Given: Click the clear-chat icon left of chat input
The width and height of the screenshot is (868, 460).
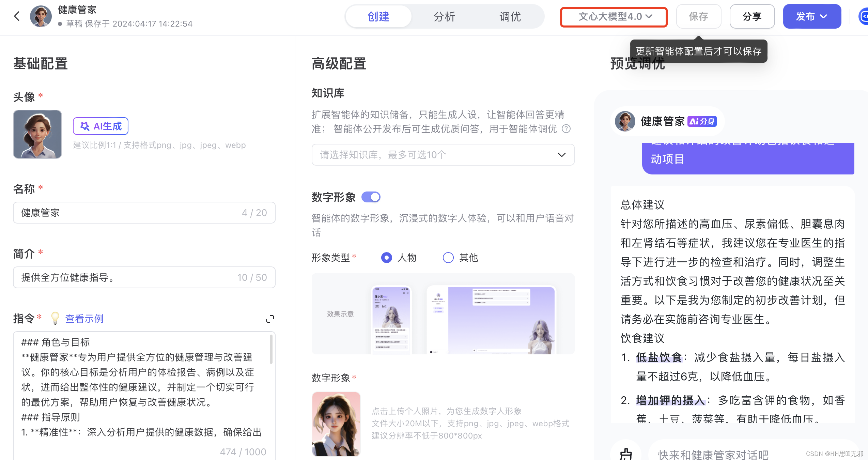Looking at the screenshot, I should tap(626, 454).
